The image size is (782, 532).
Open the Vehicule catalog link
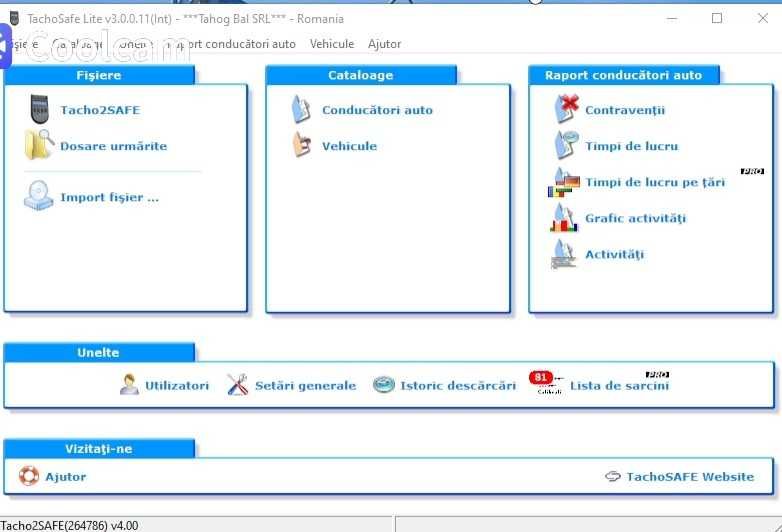point(350,146)
